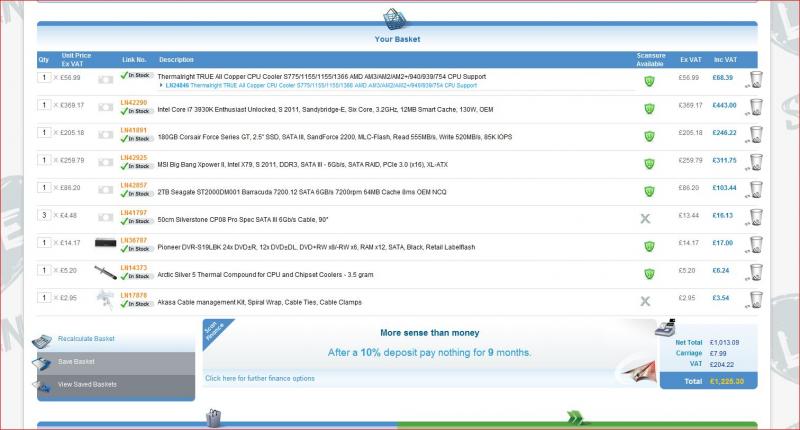Click the shopping bag icon at bottom
The image size is (800, 430).
coord(214,418)
